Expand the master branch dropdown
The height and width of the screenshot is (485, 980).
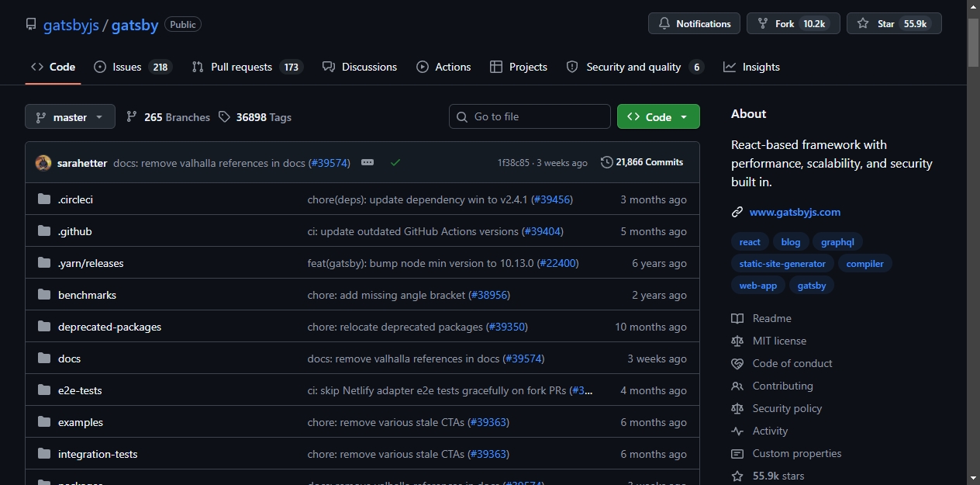pyautogui.click(x=70, y=117)
